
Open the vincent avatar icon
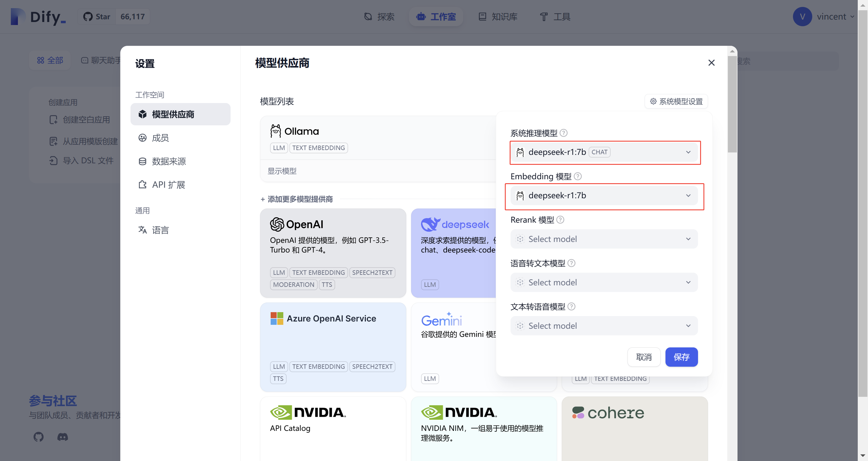(802, 17)
